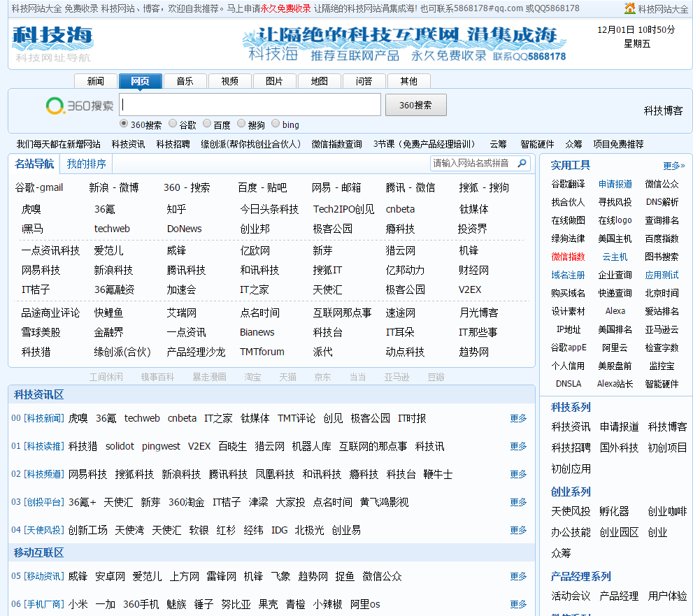Click the magnifier icon in site search
693x616 pixels.
tap(522, 163)
